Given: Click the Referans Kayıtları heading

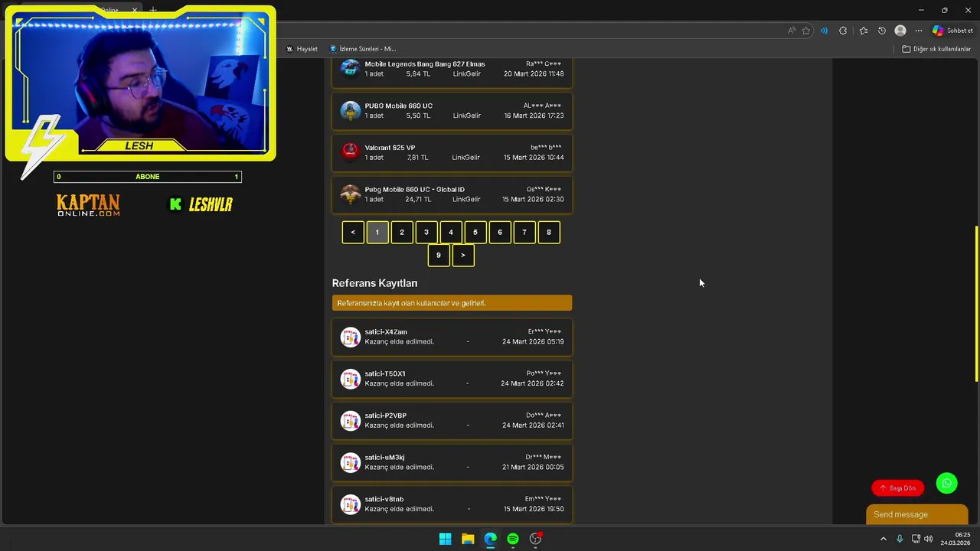Looking at the screenshot, I should tap(374, 283).
